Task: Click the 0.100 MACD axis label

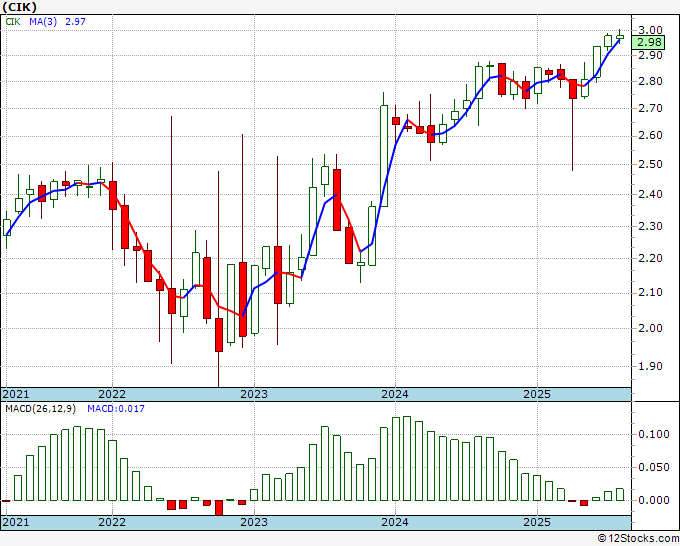Action: pyautogui.click(x=654, y=434)
